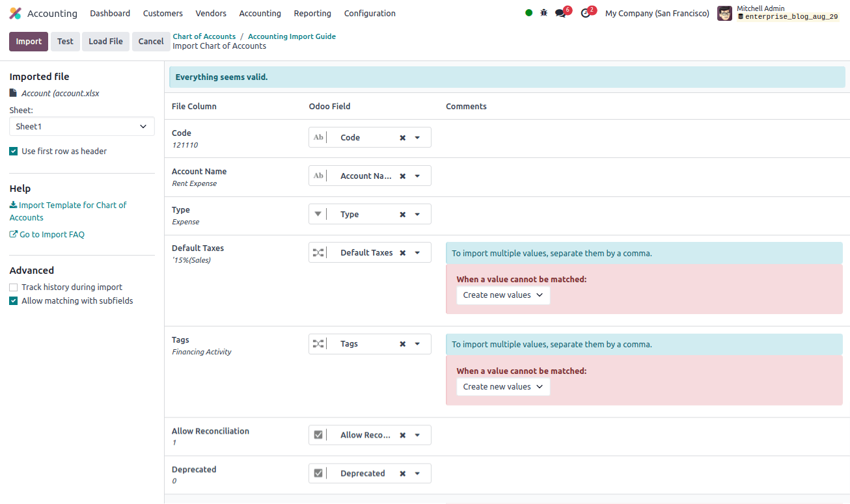The width and height of the screenshot is (850, 504).
Task: Click the file icon beside account.xlsx
Action: 13,93
